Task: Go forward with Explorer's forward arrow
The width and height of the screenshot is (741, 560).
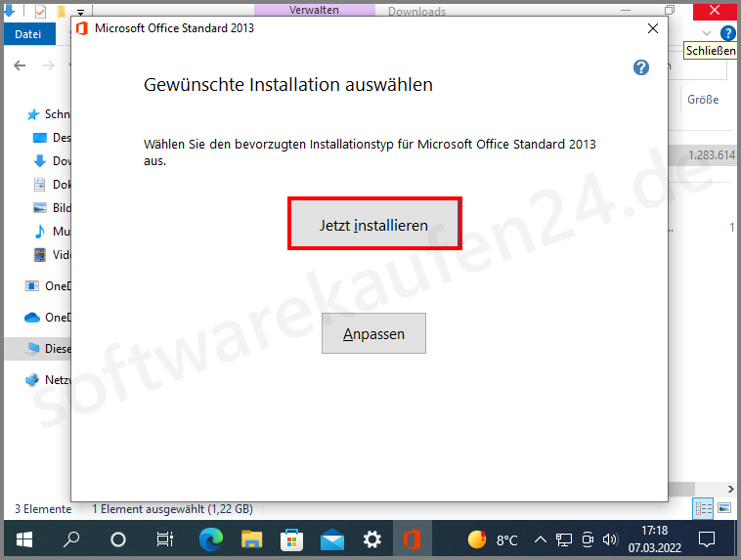Action: tap(48, 65)
